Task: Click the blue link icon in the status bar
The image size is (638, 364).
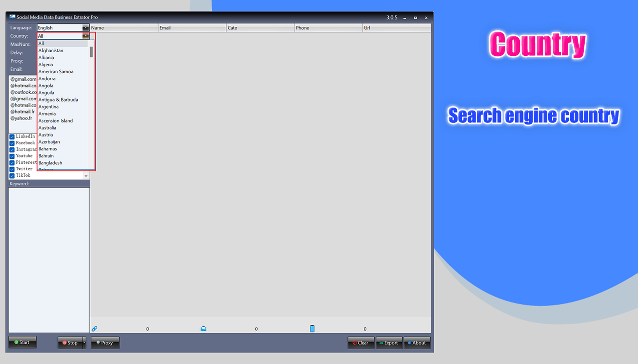Action: coord(95,328)
